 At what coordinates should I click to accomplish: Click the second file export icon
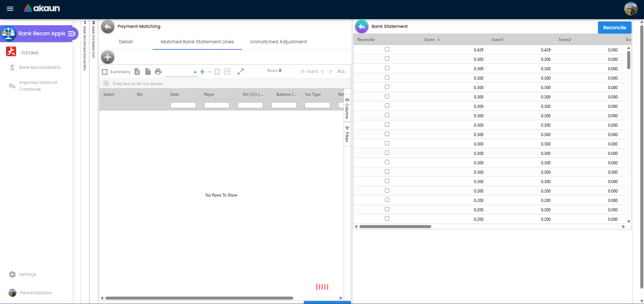tap(148, 72)
